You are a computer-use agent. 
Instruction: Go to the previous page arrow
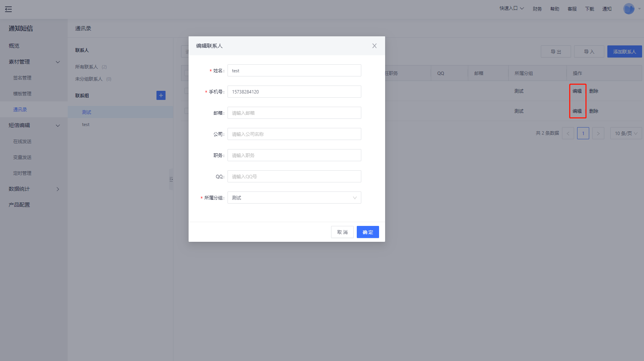coord(568,134)
